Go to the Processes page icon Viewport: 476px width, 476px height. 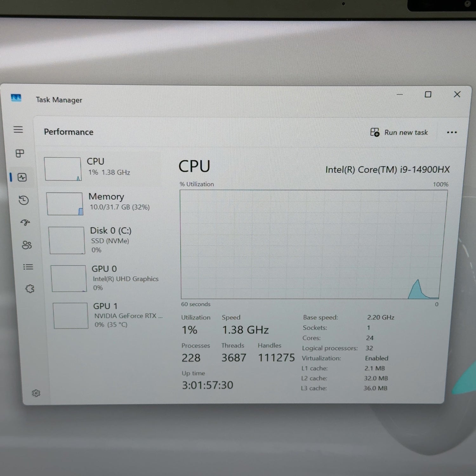(x=20, y=153)
